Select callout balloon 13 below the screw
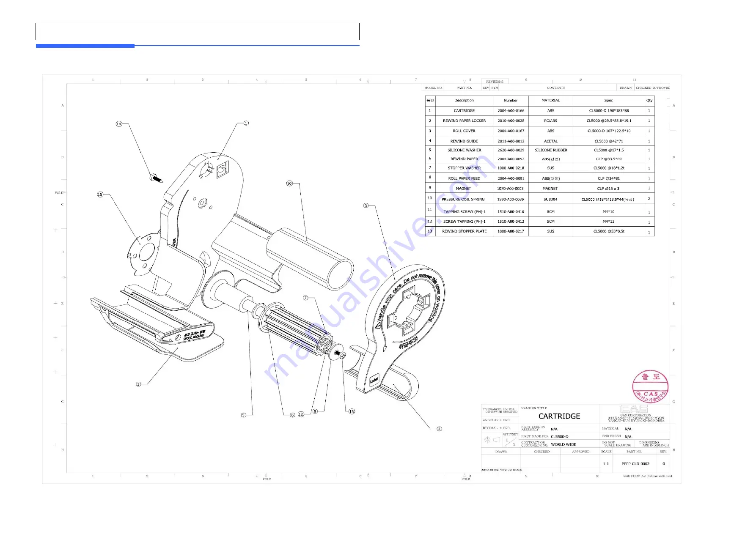The width and height of the screenshot is (756, 534). click(x=352, y=411)
